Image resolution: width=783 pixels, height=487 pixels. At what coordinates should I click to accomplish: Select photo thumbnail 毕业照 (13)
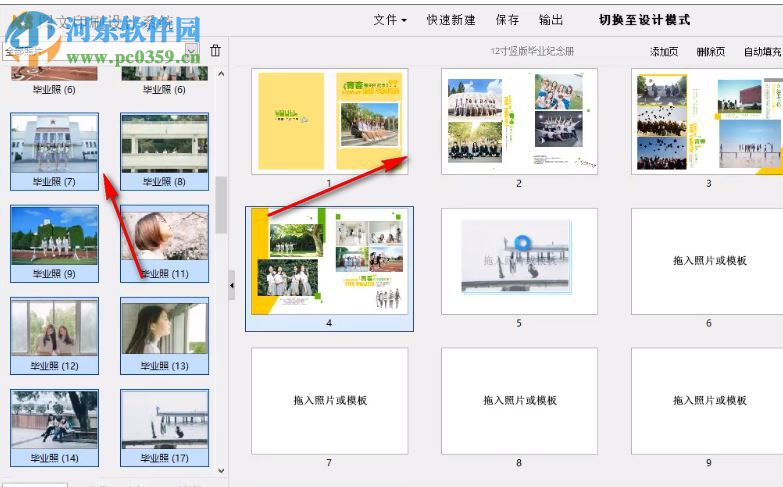164,336
